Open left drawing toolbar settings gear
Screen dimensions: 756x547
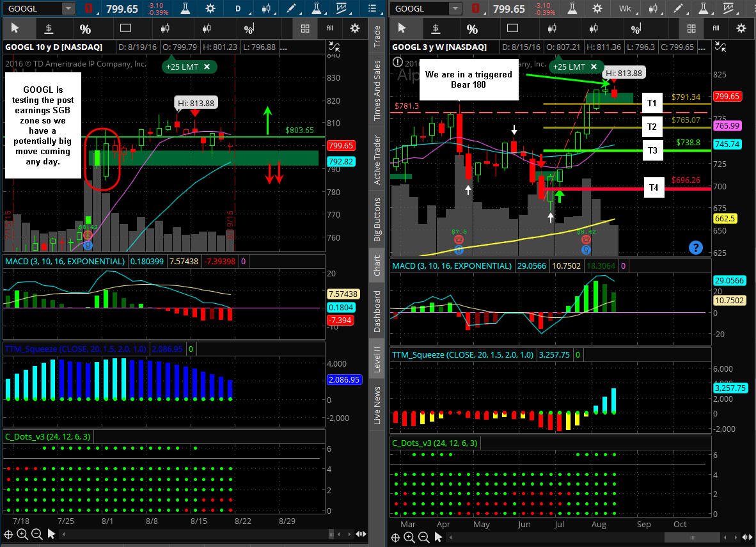click(x=355, y=28)
